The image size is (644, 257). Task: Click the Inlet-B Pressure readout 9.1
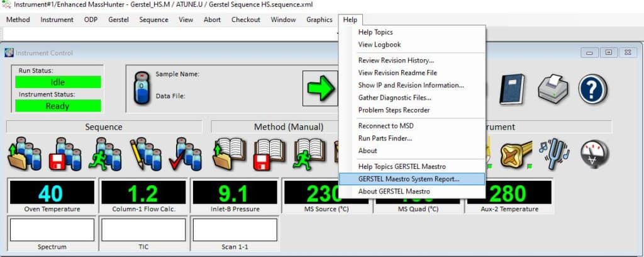tap(235, 193)
